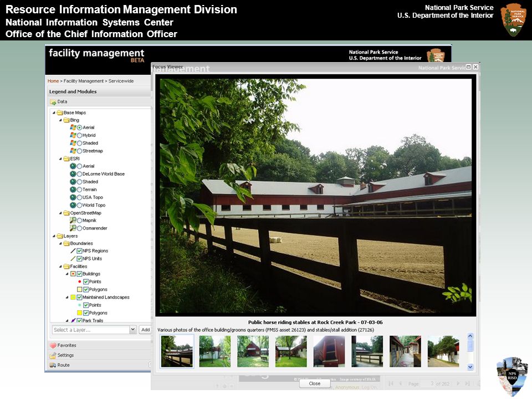
Task: Collapse the Bing folder node
Action: tap(61, 120)
